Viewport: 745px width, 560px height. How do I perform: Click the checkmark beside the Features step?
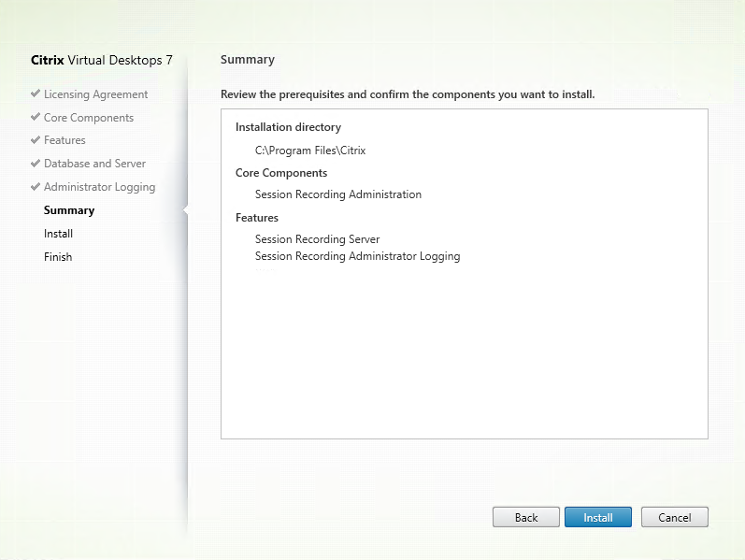(36, 140)
